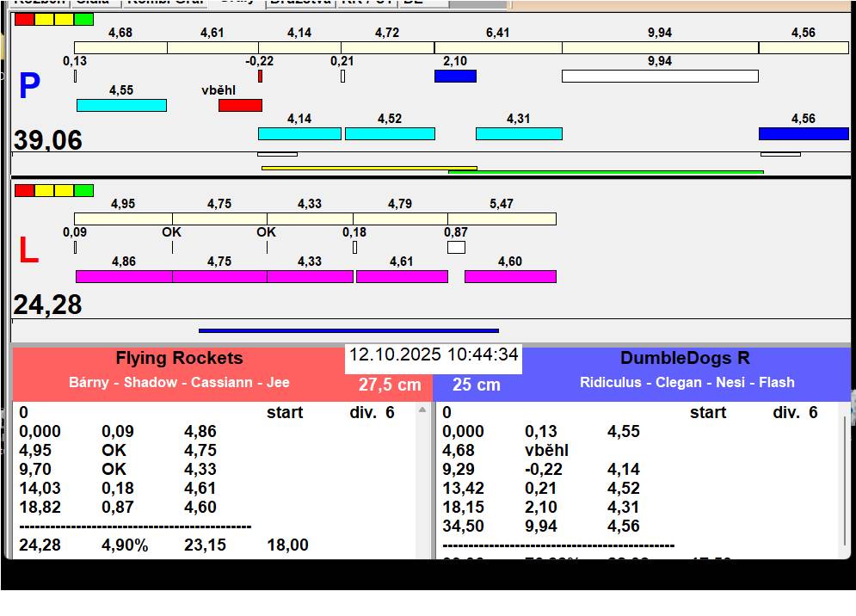This screenshot has height=616, width=856.
Task: Click the green start light in lane L
Action: tap(83, 190)
